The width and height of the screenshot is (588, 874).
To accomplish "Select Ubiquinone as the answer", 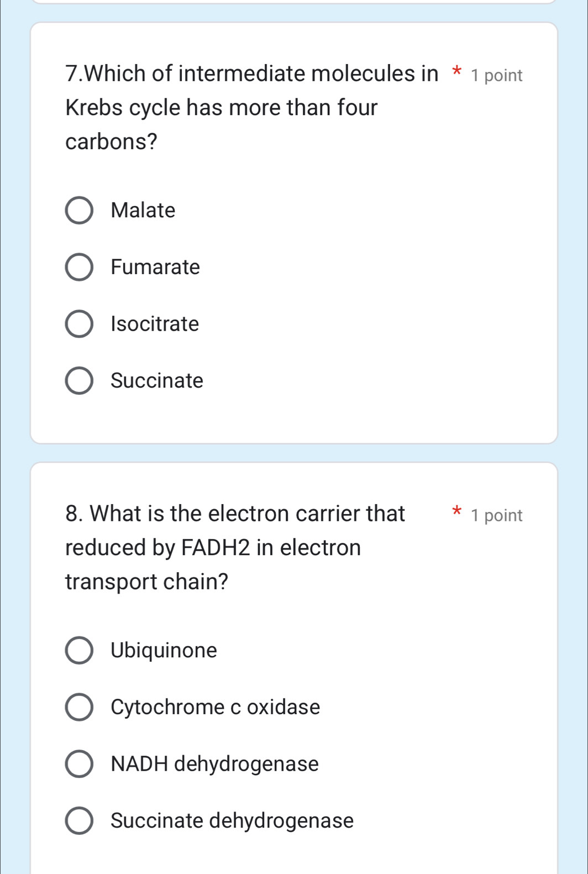I will 80,651.
